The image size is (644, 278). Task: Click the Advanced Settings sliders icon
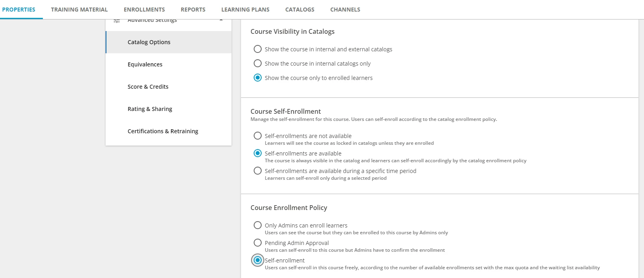[117, 20]
